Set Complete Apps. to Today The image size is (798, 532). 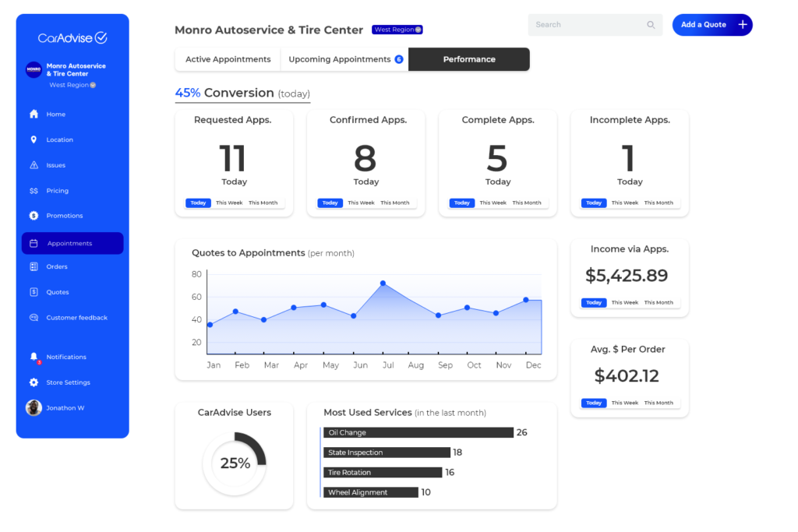(x=461, y=203)
